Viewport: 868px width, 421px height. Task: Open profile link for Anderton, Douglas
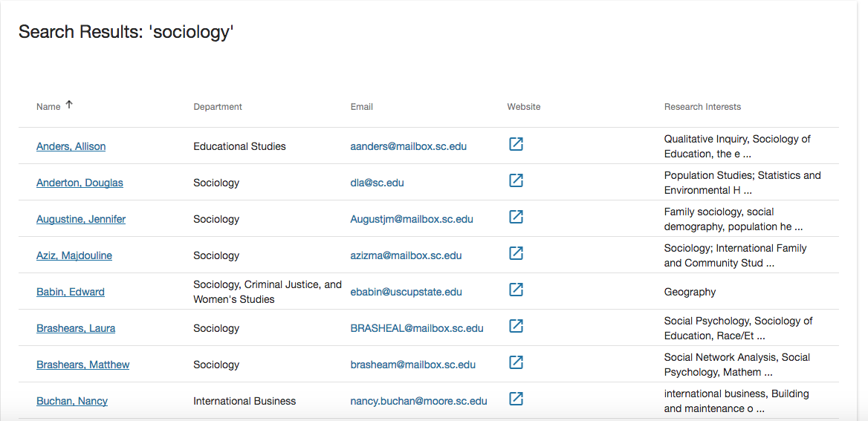(80, 183)
